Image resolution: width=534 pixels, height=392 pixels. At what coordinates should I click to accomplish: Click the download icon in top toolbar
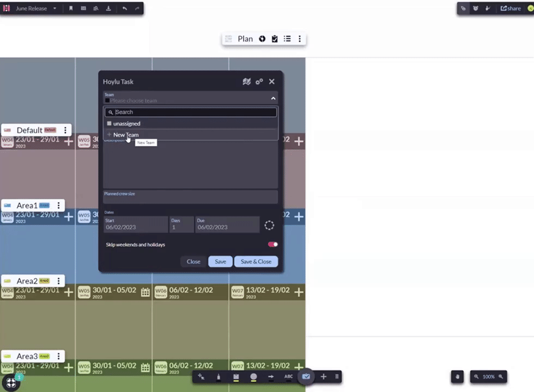tap(108, 9)
